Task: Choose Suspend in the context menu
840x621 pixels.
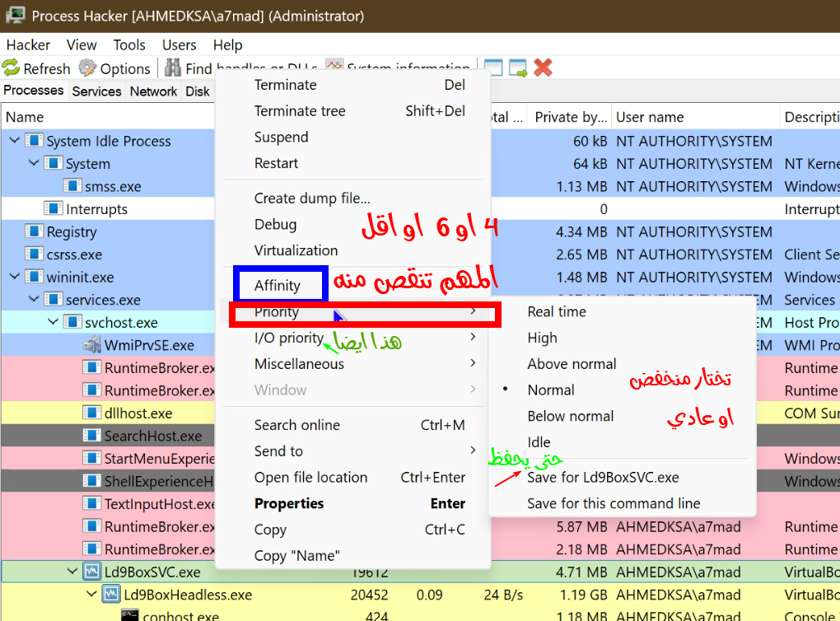Action: tap(353, 138)
